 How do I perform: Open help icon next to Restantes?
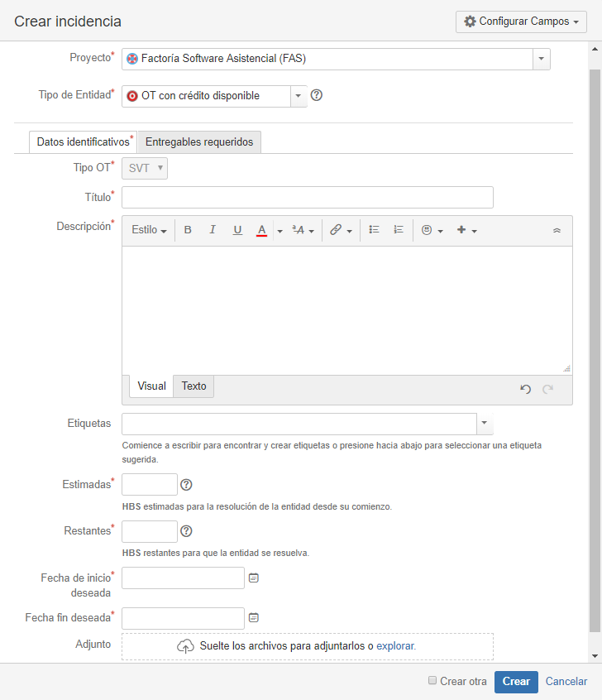click(x=186, y=531)
